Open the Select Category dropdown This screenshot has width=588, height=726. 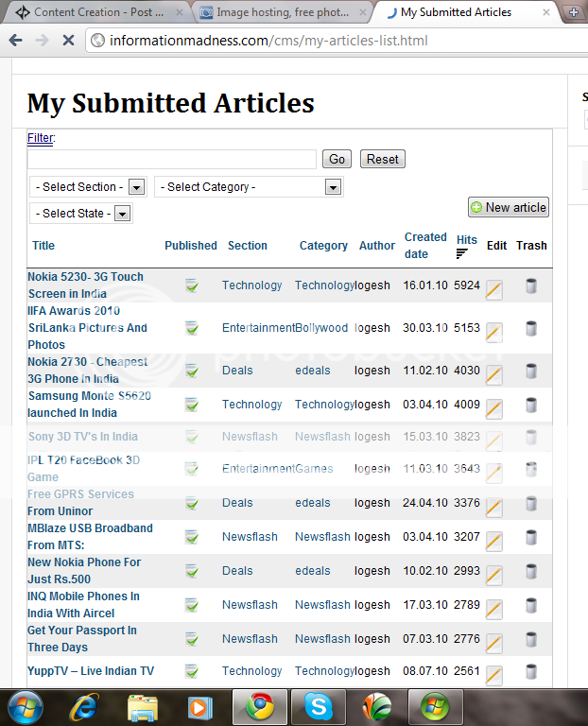pos(249,187)
